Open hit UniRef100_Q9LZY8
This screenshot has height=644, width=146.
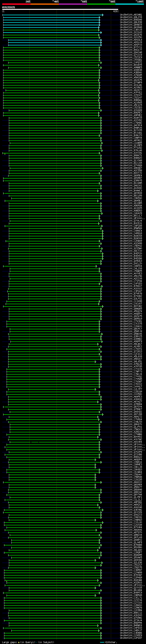click(x=131, y=17)
